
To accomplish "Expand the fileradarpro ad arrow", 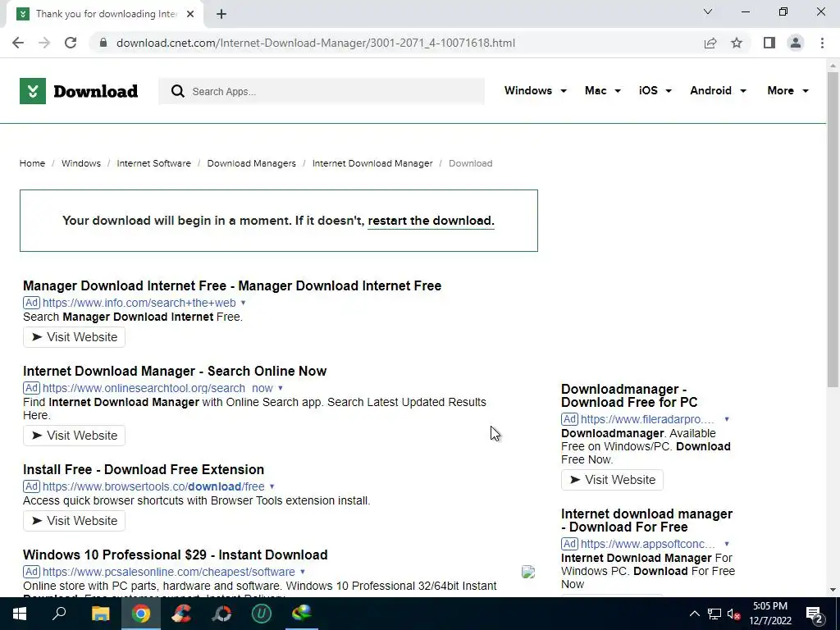I will pyautogui.click(x=727, y=419).
